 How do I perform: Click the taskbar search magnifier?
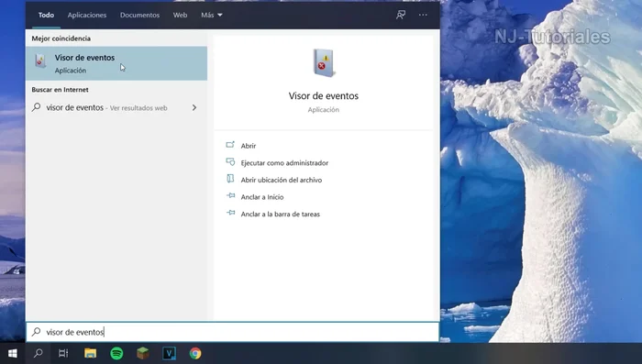tap(39, 353)
